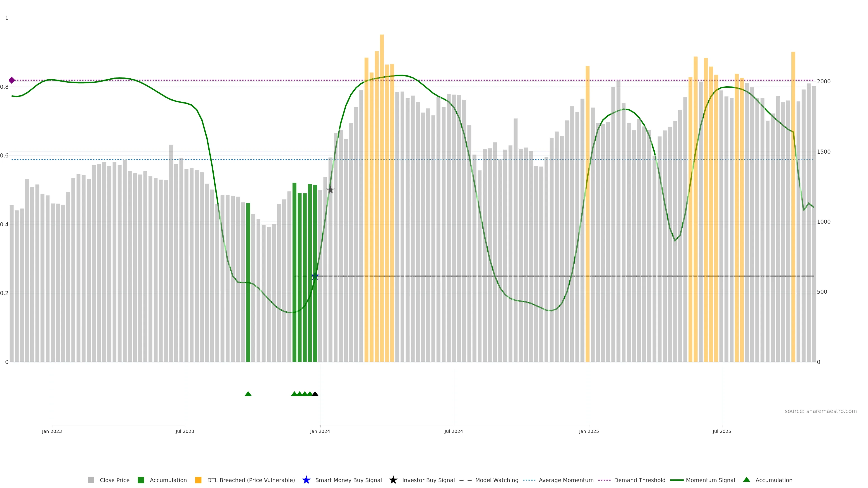Click the Jul 2025 axis label
This screenshot has width=868, height=488.
coord(722,431)
